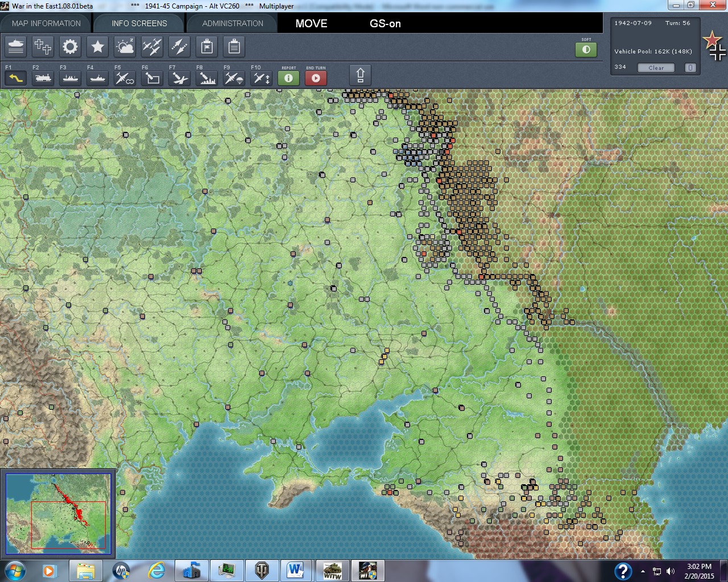Click the Turn: 56 text

677,23
